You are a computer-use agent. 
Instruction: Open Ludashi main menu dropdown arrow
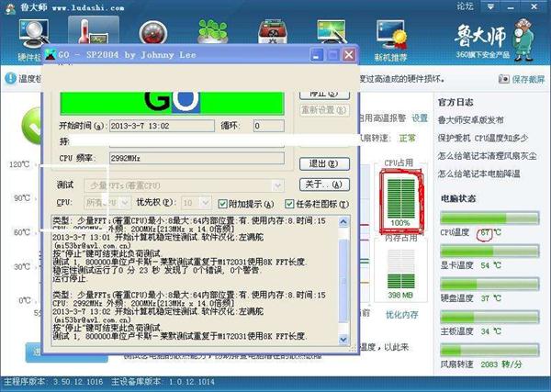coord(491,6)
